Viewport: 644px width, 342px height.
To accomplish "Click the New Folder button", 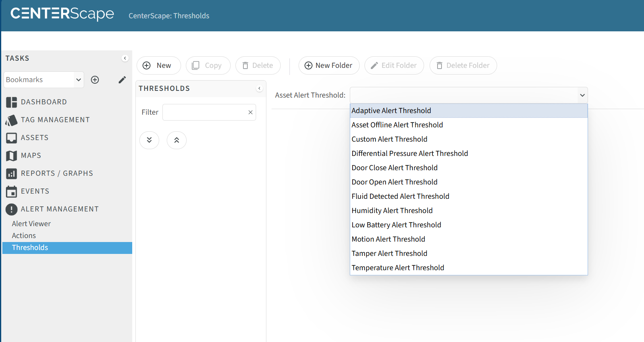I will tap(329, 65).
